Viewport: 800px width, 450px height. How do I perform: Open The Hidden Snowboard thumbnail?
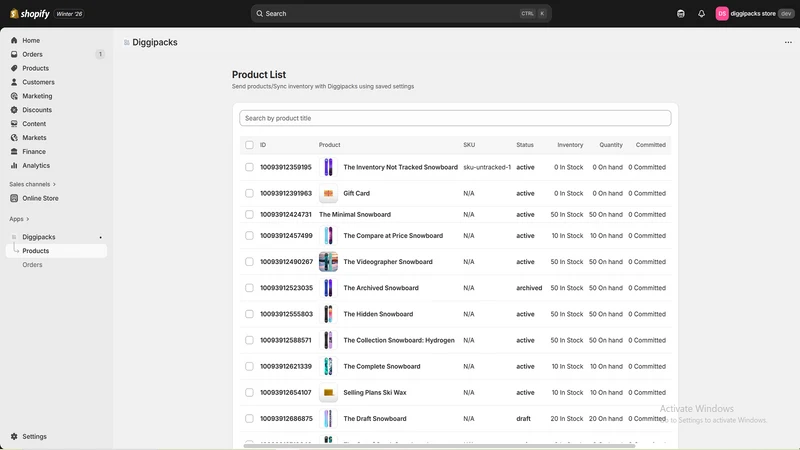tap(328, 314)
